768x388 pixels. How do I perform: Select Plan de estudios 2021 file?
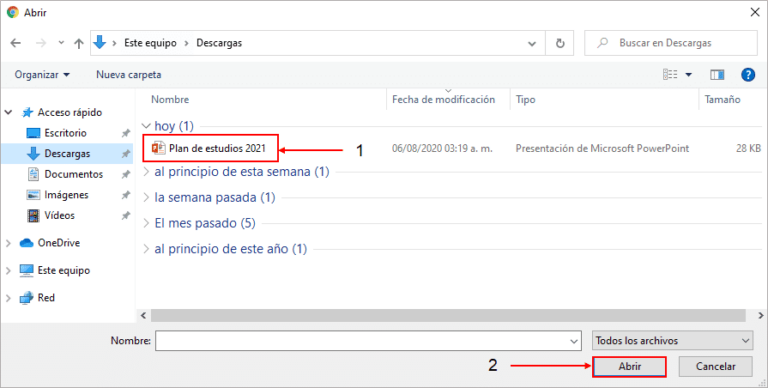[x=211, y=148]
